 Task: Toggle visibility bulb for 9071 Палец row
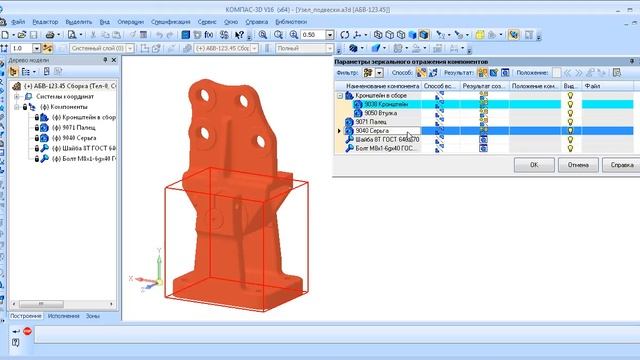coord(570,122)
